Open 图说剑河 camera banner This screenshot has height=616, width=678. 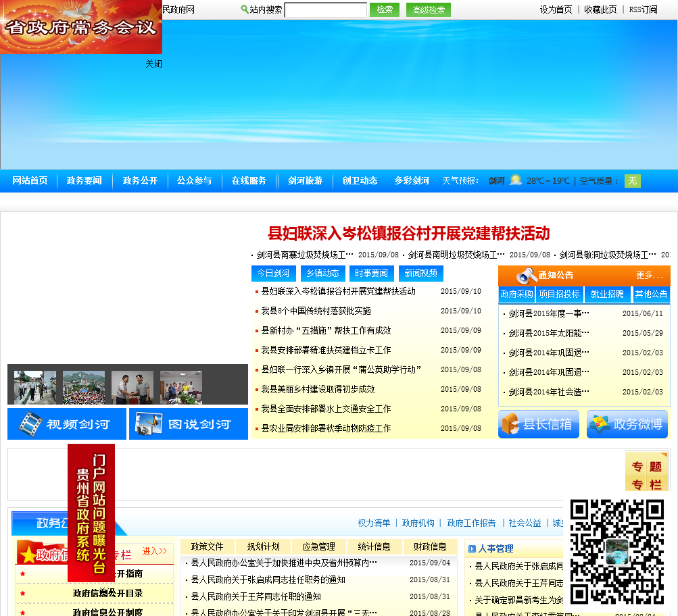point(189,423)
